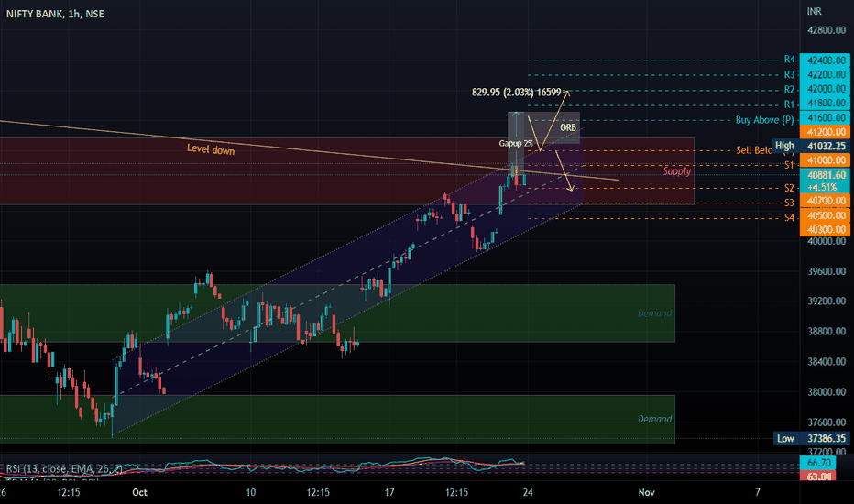Select the S2 support level label
Viewport: 854px width, 504px height.
coord(789,188)
